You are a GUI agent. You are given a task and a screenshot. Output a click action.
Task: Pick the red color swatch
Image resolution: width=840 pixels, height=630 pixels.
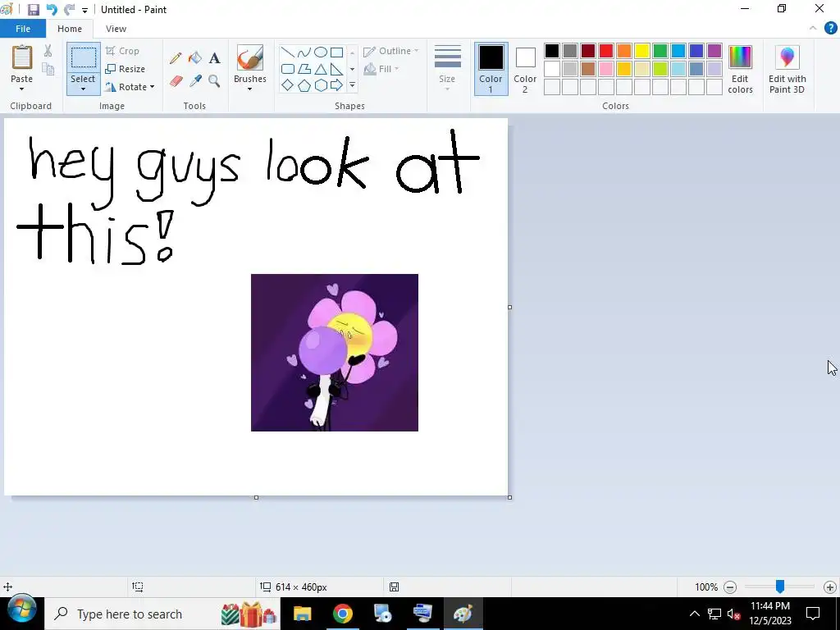pos(606,51)
